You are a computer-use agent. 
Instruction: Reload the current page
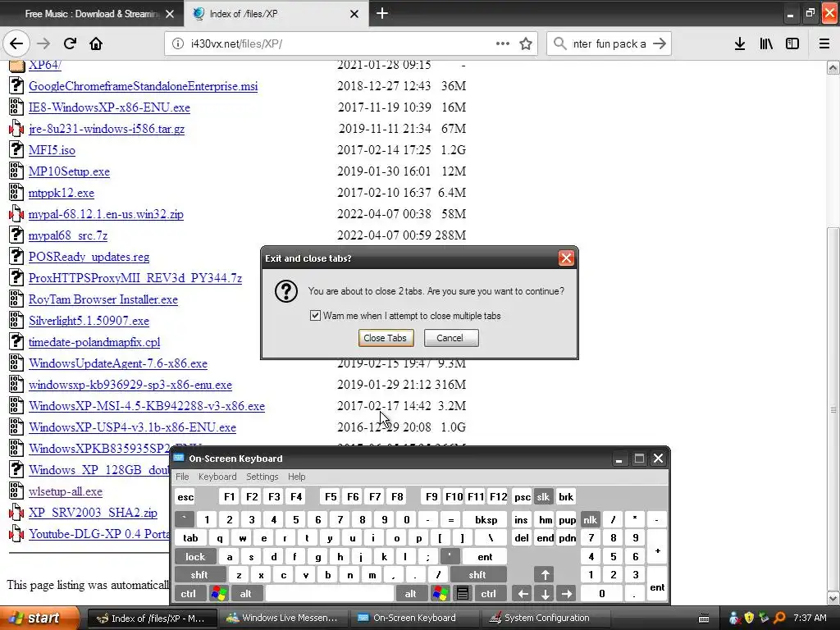pyautogui.click(x=70, y=43)
